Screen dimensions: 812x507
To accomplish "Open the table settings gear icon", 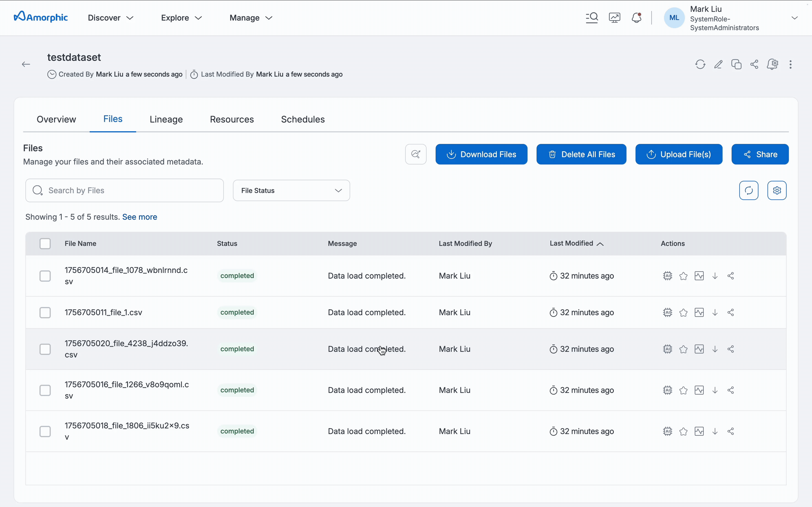I will (x=777, y=190).
